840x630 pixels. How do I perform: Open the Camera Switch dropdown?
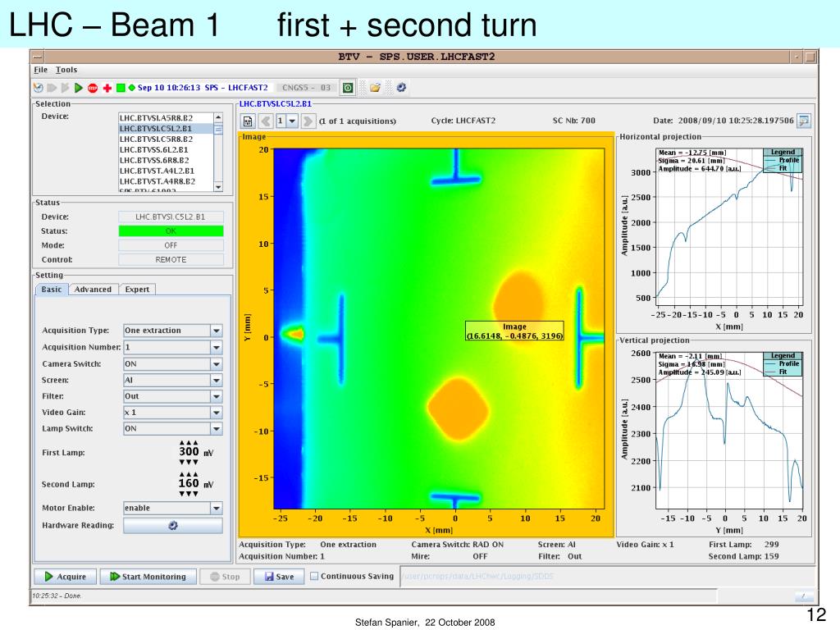[x=217, y=363]
